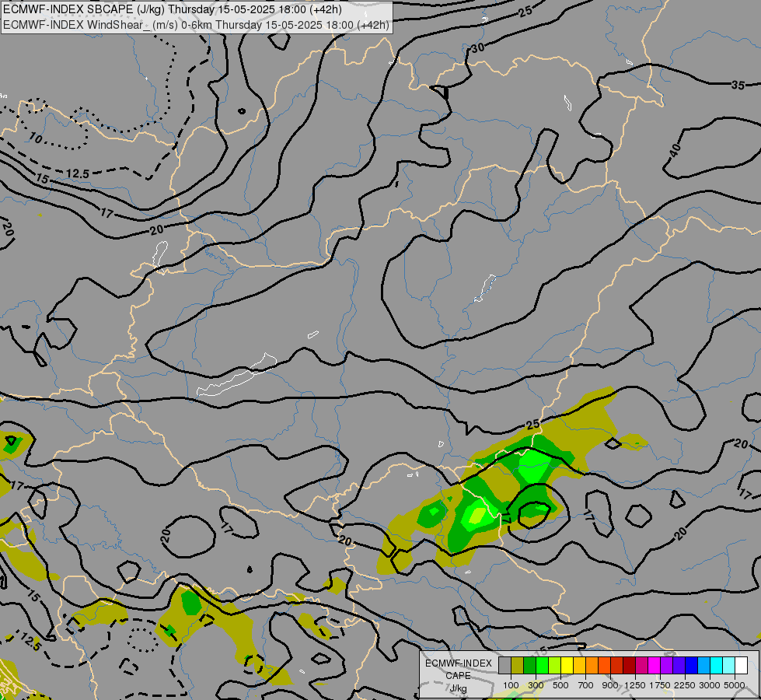
Task: Click the gray swatch in the CAPE legend
Action: pyautogui.click(x=504, y=666)
